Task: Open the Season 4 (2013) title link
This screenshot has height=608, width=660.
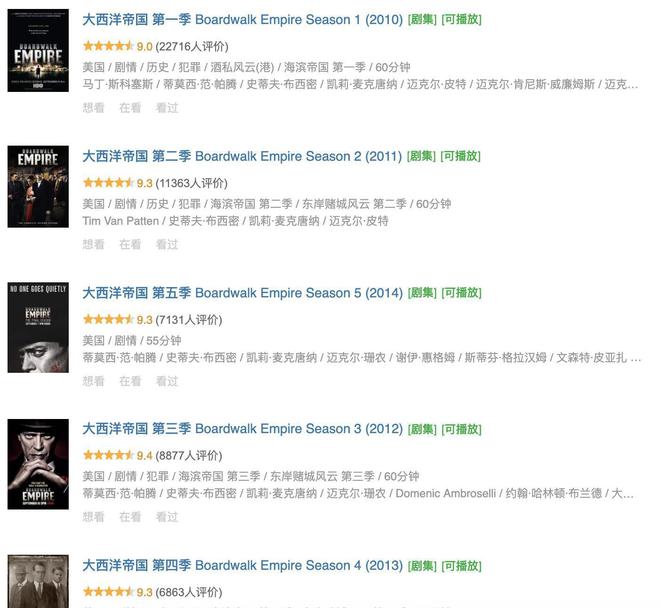Action: point(242,565)
